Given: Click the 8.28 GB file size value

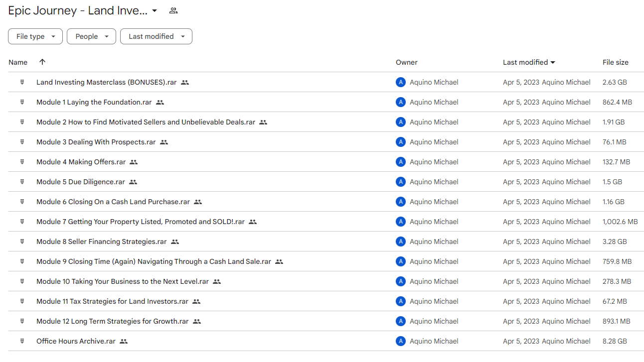Looking at the screenshot, I should click(615, 341).
